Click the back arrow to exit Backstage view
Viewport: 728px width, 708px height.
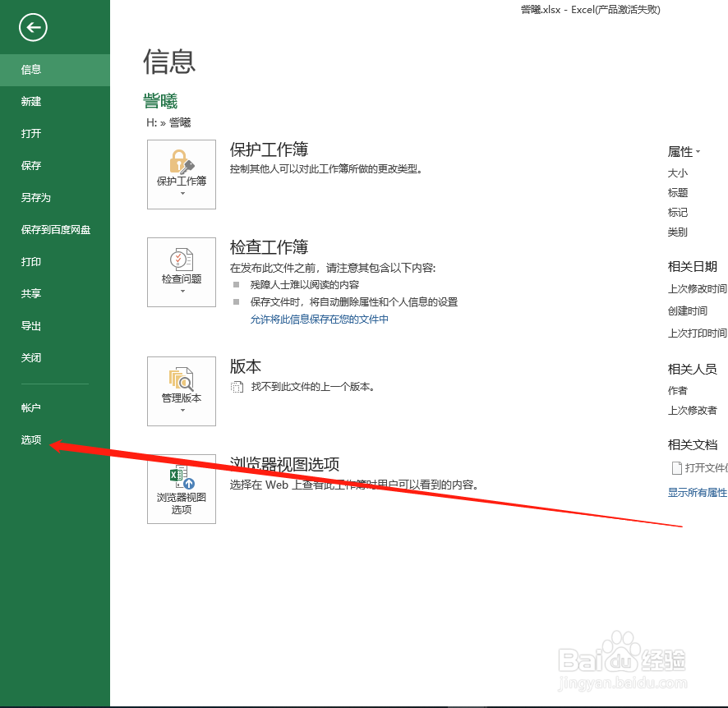point(32,27)
